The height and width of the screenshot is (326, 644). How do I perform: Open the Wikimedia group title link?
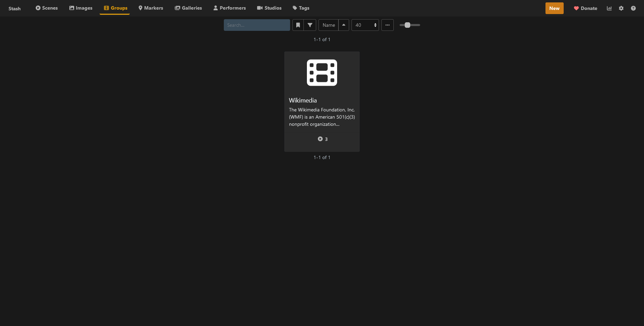303,100
